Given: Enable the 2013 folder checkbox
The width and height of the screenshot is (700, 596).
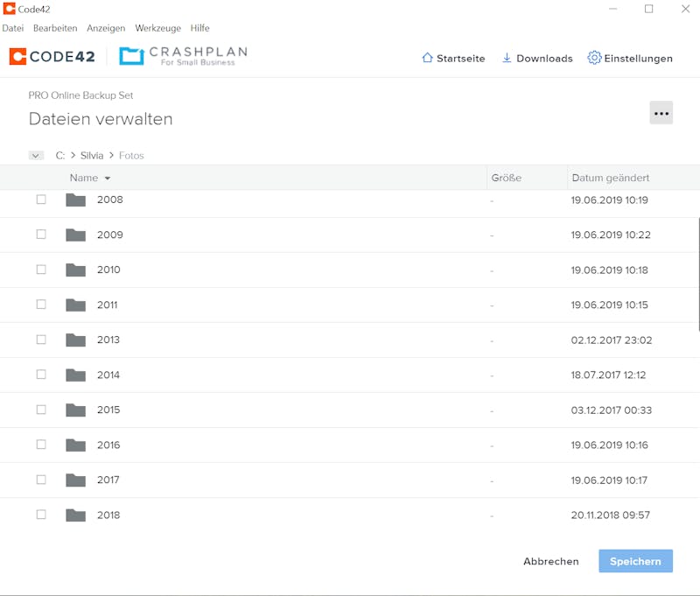Looking at the screenshot, I should (x=41, y=340).
